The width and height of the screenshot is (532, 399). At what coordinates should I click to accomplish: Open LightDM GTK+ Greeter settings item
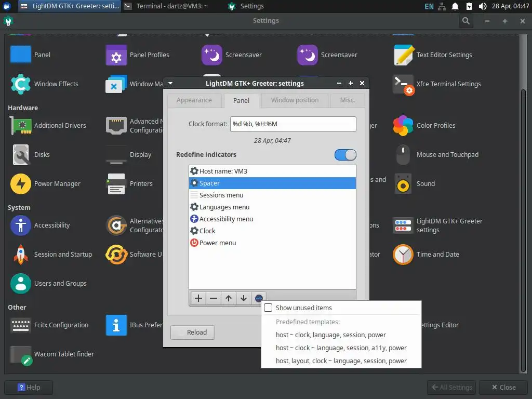pos(403,225)
